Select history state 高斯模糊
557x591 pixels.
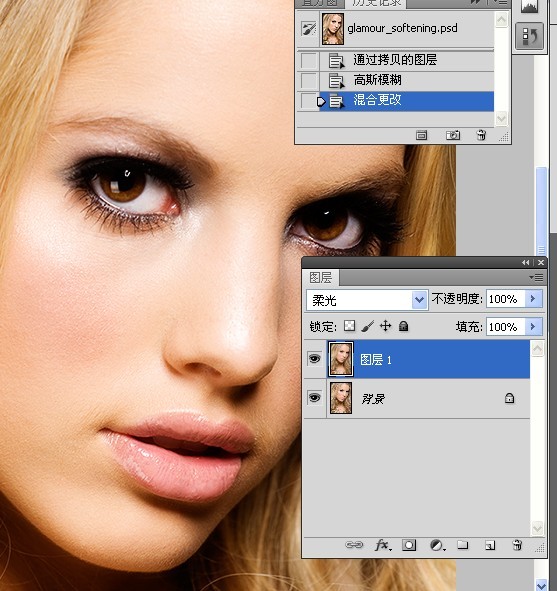[407, 80]
